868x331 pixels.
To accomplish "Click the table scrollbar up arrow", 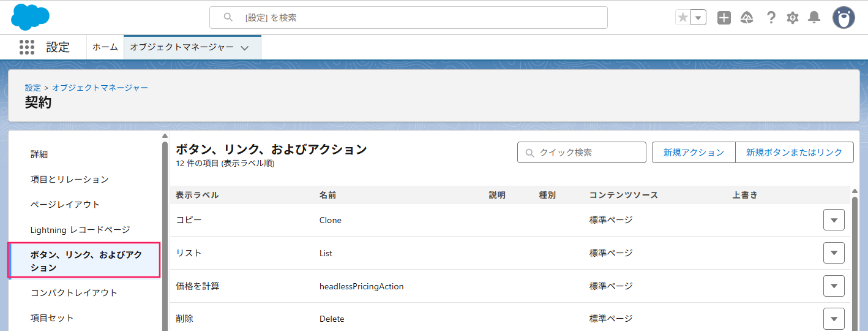I will click(x=855, y=191).
